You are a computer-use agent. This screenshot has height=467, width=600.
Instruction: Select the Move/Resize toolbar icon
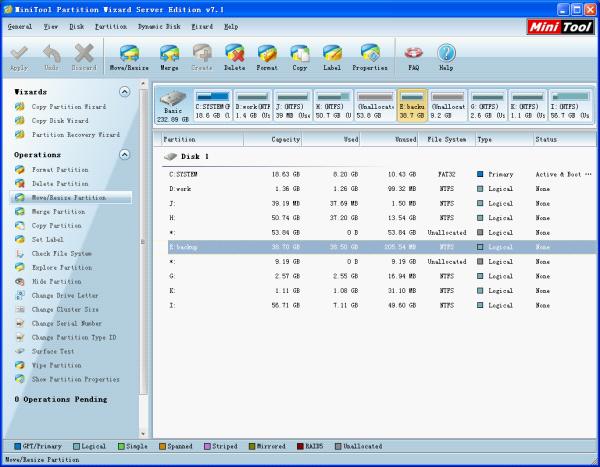(129, 57)
